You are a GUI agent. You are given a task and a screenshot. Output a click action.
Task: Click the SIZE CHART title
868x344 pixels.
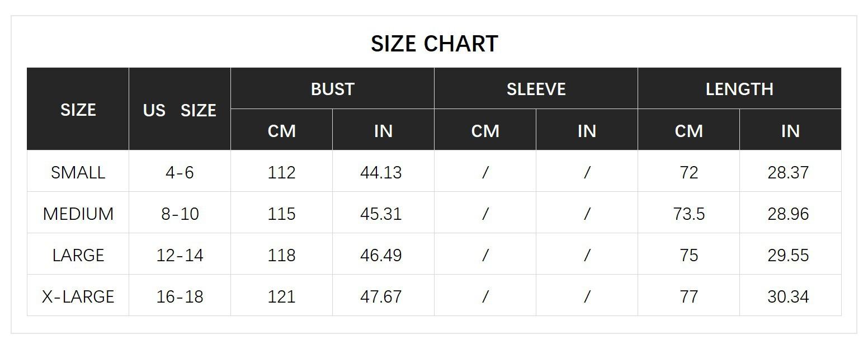pos(434,44)
